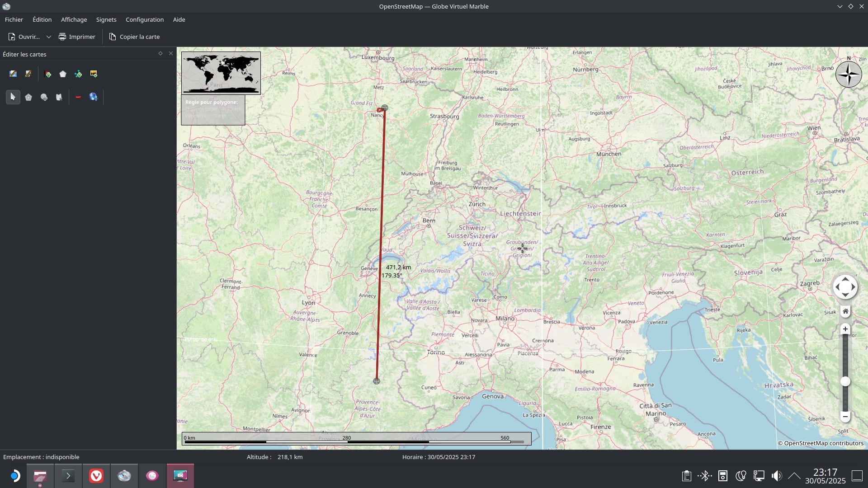The width and height of the screenshot is (868, 488).
Task: Click the map scale bar
Action: click(356, 439)
